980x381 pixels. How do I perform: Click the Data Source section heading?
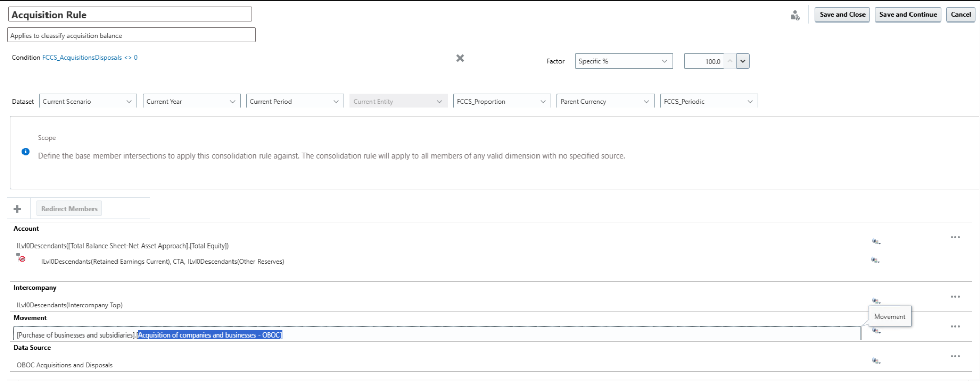(x=32, y=348)
